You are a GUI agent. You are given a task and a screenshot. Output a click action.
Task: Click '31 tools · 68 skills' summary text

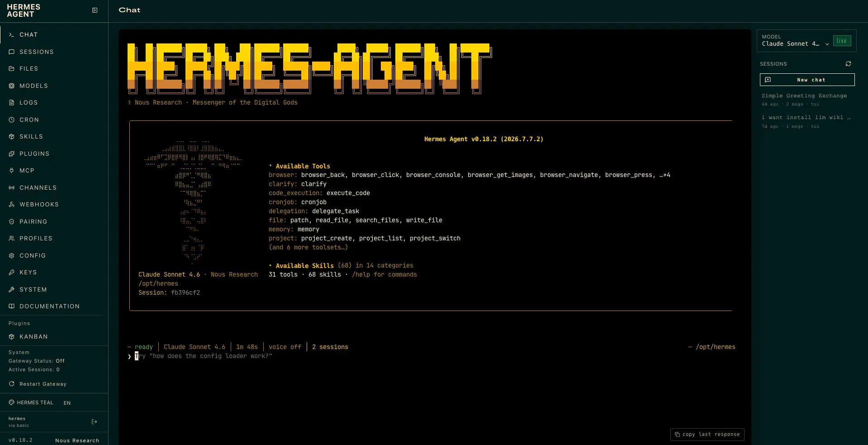point(305,274)
